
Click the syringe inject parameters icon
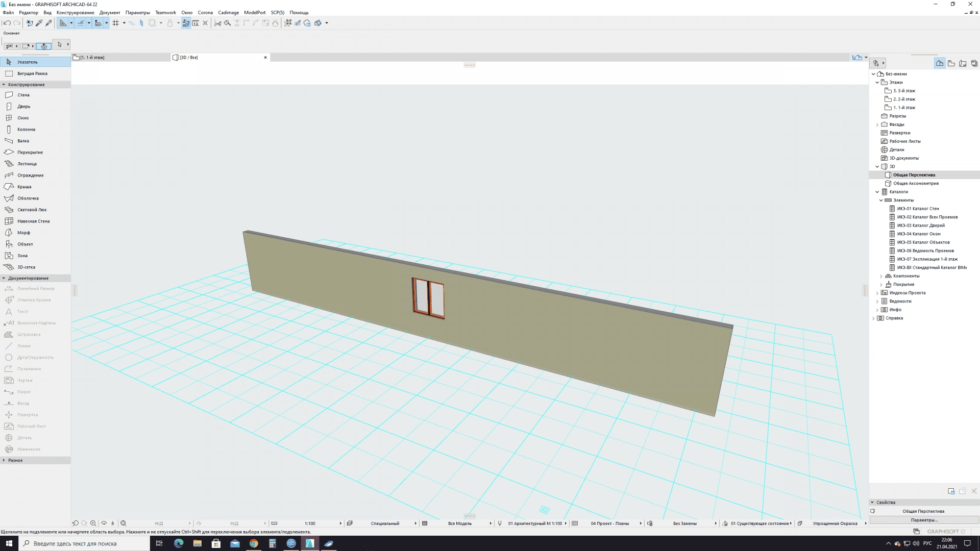pos(49,23)
